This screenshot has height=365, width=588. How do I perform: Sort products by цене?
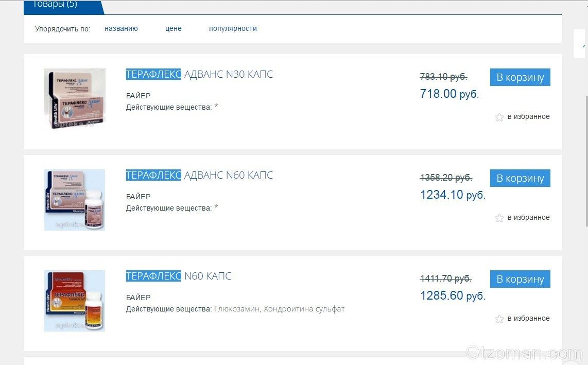click(173, 28)
